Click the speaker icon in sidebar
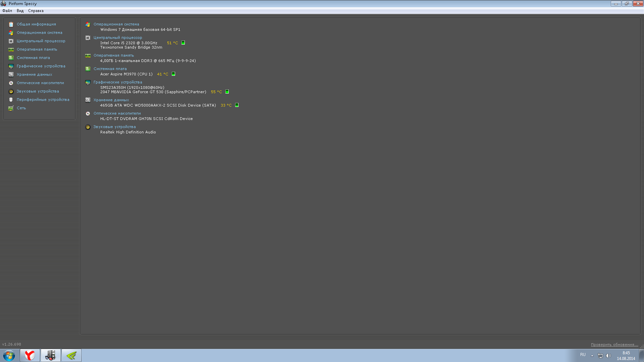Viewport: 644px width, 362px height. point(11,91)
